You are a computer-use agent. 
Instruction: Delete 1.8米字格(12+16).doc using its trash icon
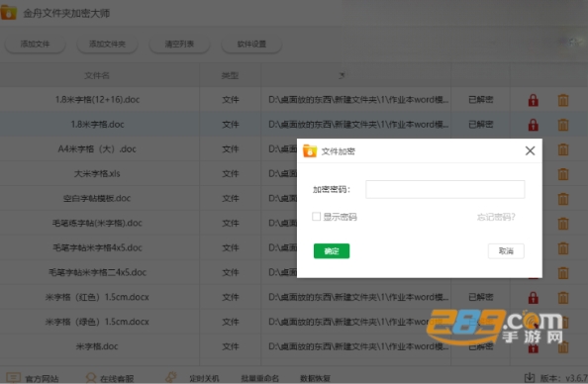point(563,100)
